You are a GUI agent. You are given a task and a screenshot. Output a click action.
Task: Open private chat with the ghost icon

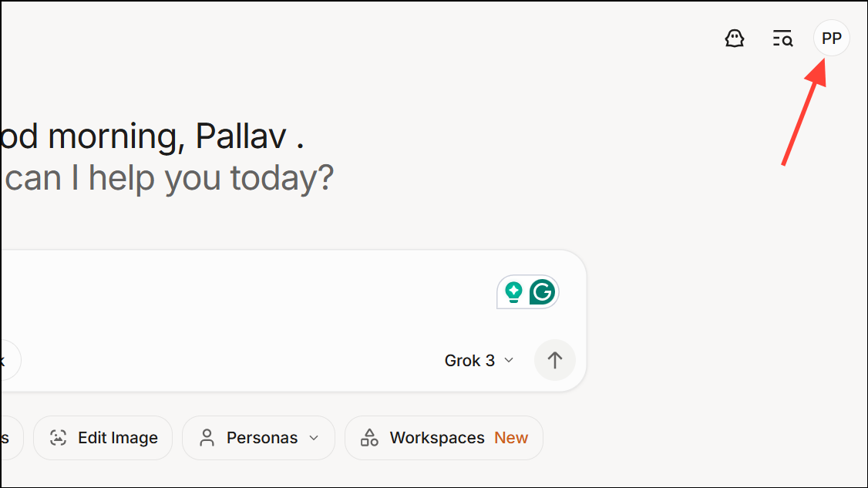click(735, 39)
